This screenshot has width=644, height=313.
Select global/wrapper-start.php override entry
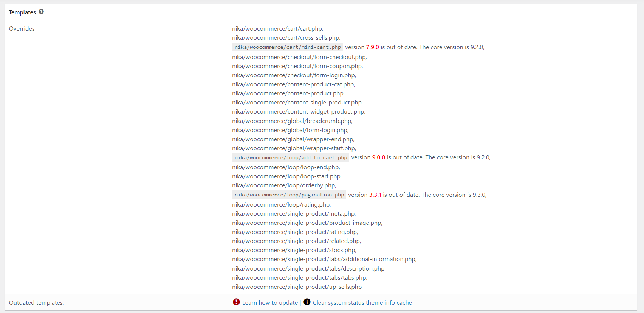[x=294, y=148]
